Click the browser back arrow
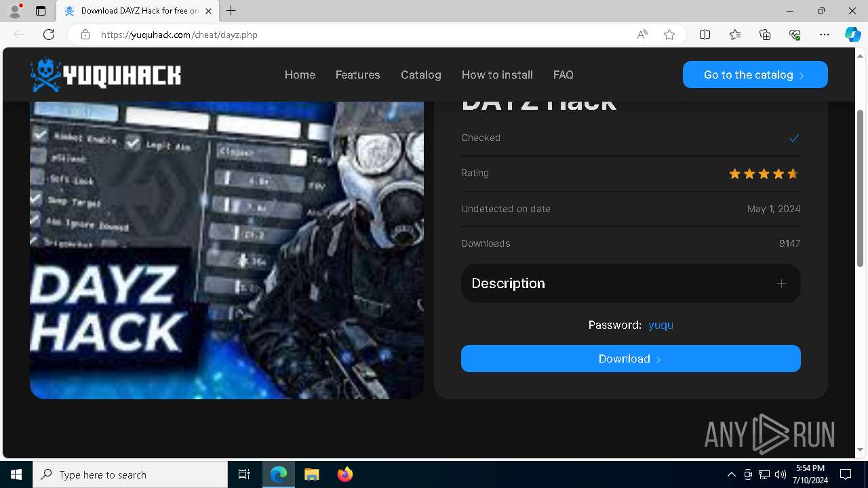Image resolution: width=868 pixels, height=488 pixels. (x=19, y=35)
